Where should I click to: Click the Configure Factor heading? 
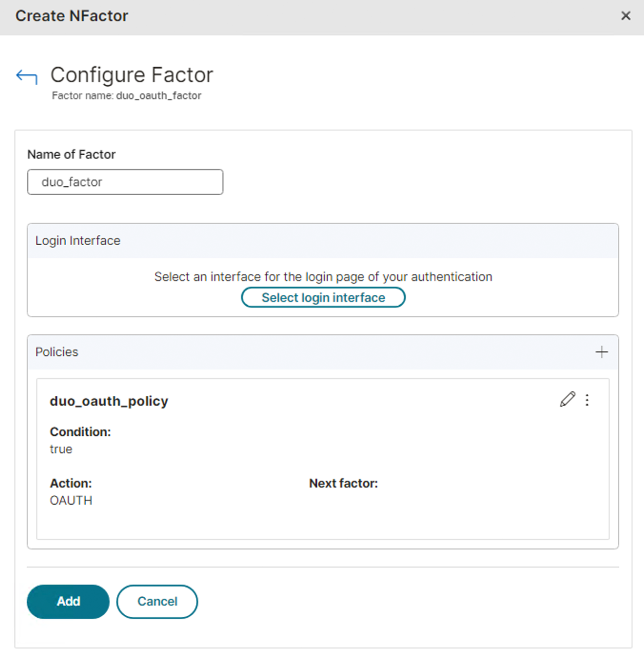tap(131, 75)
